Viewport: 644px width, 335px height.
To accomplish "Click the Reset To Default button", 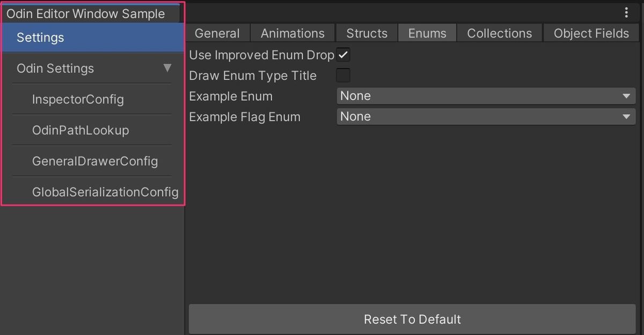I will 412,319.
